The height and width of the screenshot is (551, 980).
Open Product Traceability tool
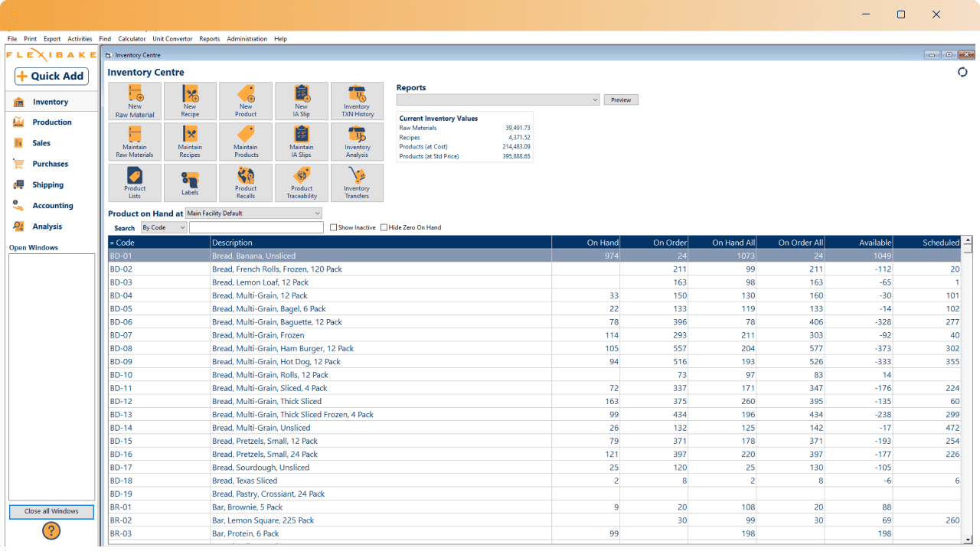[x=302, y=183]
